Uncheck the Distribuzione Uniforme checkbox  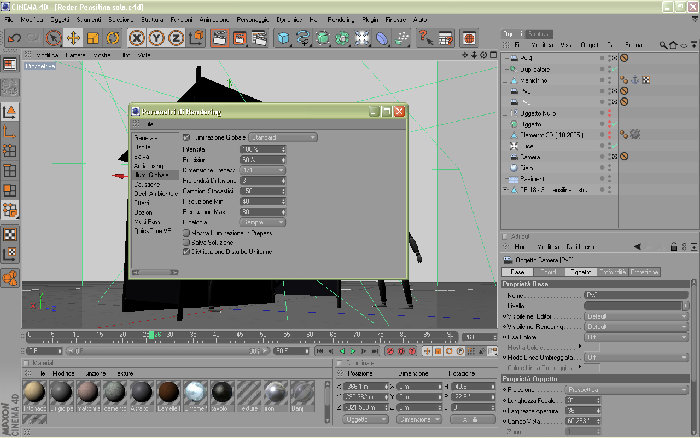(187, 252)
